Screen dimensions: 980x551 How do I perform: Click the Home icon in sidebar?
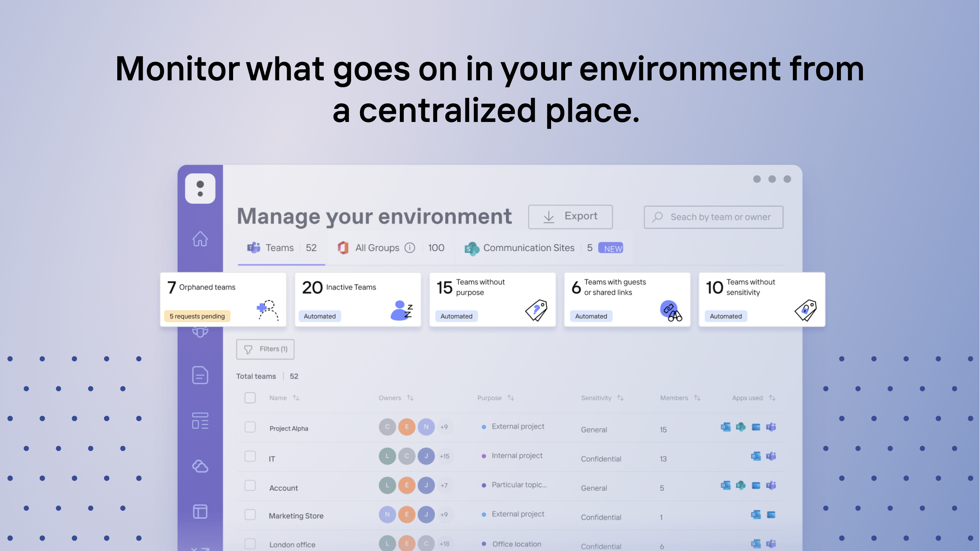(x=200, y=239)
